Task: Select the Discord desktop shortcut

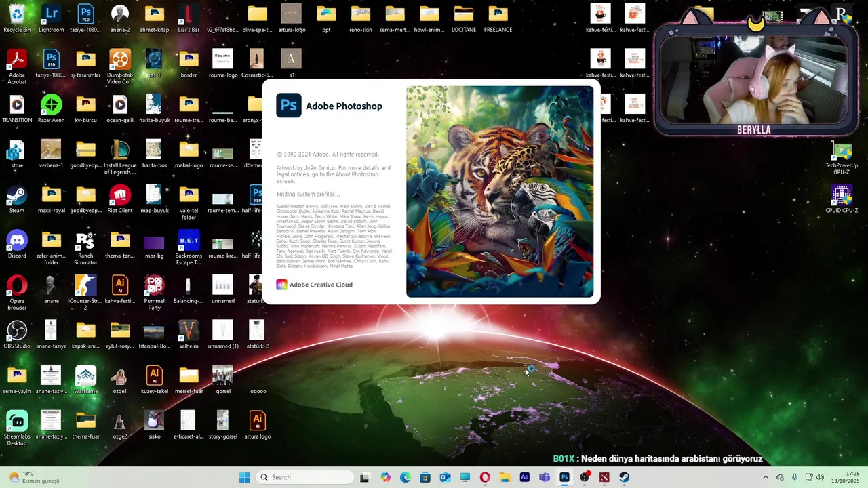Action: click(x=17, y=244)
